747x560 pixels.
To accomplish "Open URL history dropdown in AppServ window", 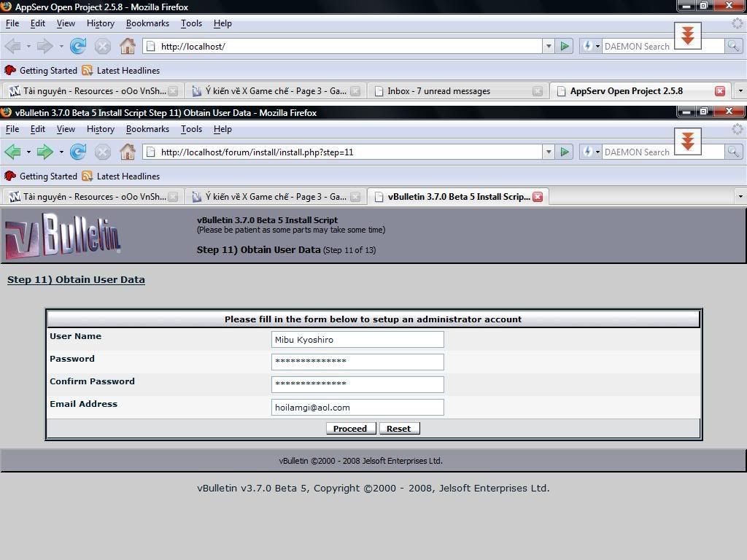I will pyautogui.click(x=549, y=46).
